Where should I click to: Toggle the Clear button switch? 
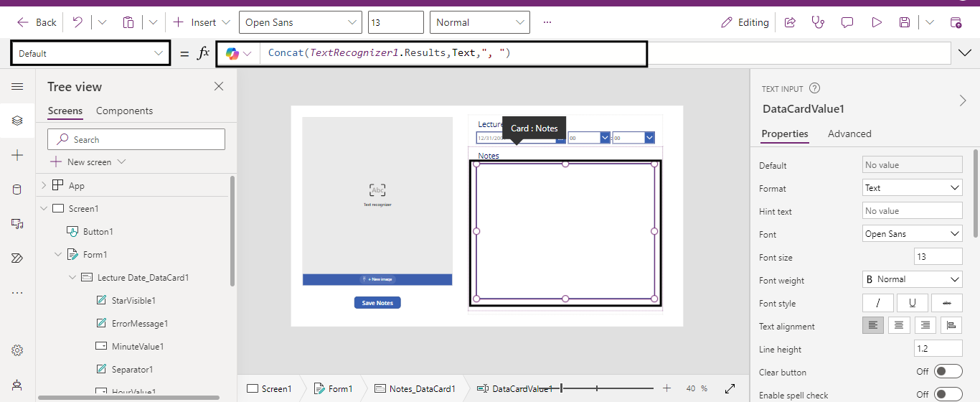coord(948,371)
